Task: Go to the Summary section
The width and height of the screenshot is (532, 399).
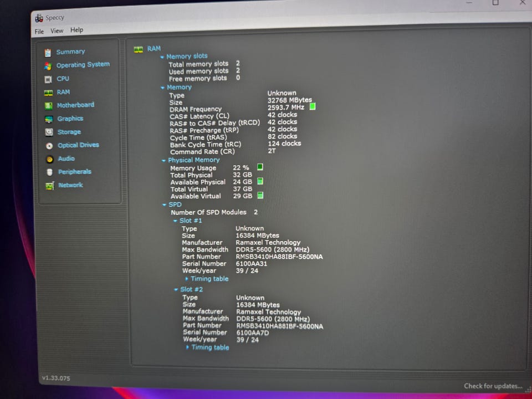Action: (70, 52)
